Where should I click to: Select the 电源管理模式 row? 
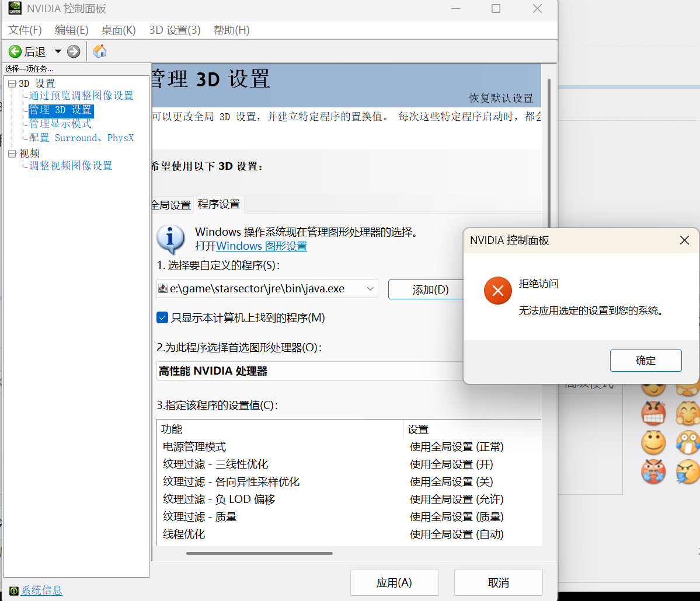pyautogui.click(x=349, y=446)
